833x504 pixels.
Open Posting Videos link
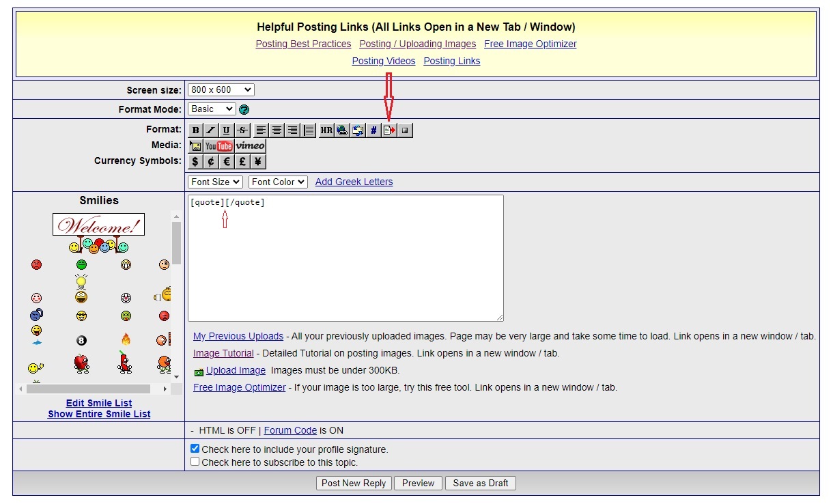(384, 61)
